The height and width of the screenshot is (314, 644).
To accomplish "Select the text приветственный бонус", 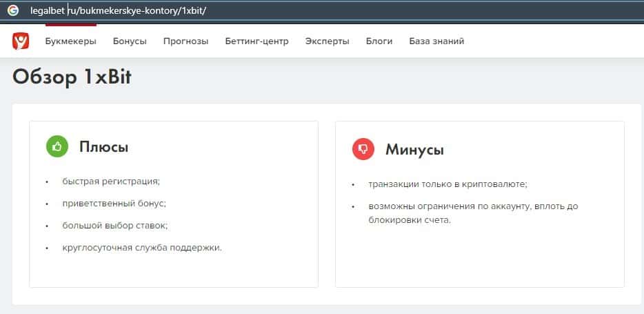I will coord(113,204).
